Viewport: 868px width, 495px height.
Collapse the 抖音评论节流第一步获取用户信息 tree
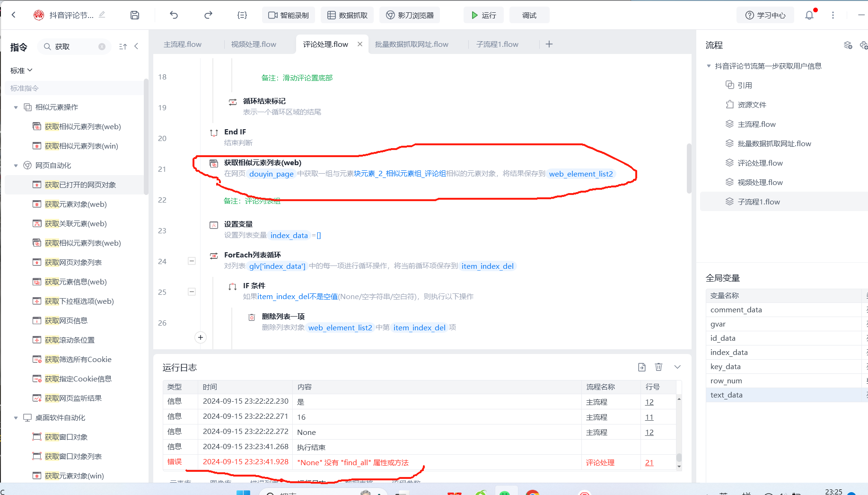click(x=709, y=66)
